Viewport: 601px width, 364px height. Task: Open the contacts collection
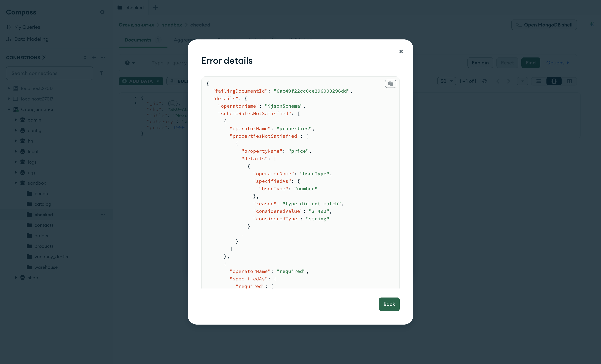[x=44, y=225]
